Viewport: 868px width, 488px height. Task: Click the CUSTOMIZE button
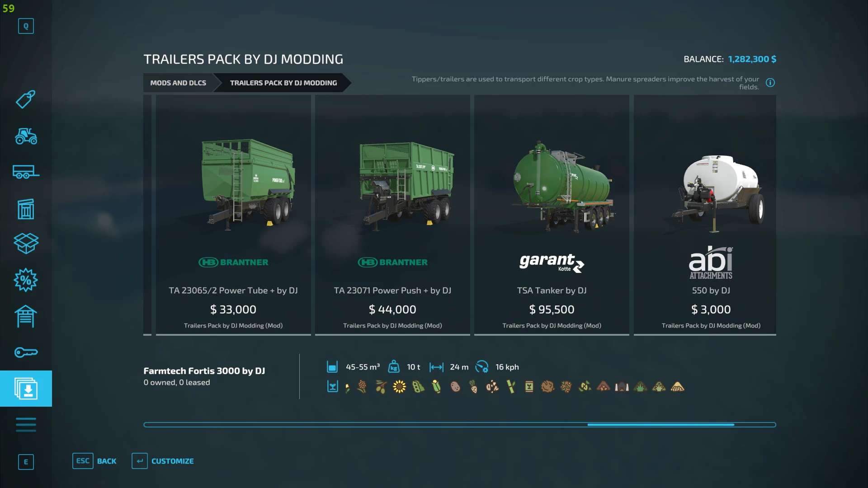point(163,461)
